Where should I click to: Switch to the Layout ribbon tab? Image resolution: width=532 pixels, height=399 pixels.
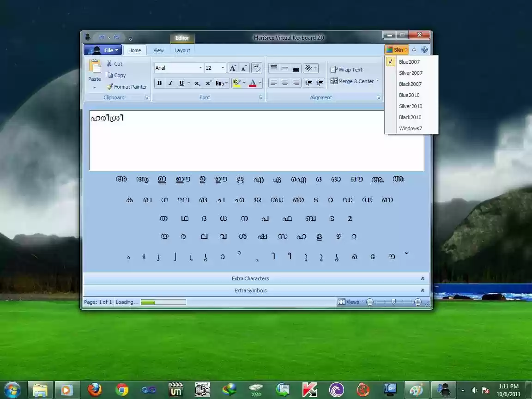coord(182,50)
